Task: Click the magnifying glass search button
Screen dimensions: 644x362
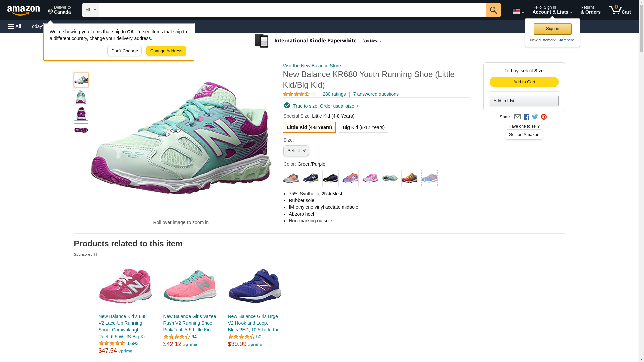Action: click(x=493, y=10)
